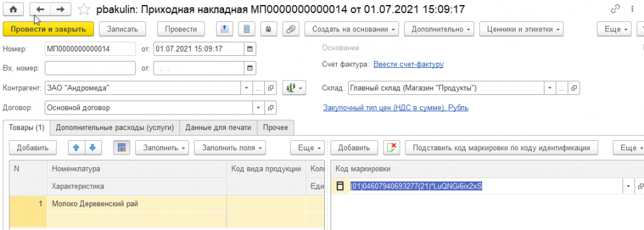Click Провести и закрыть button

48,29
